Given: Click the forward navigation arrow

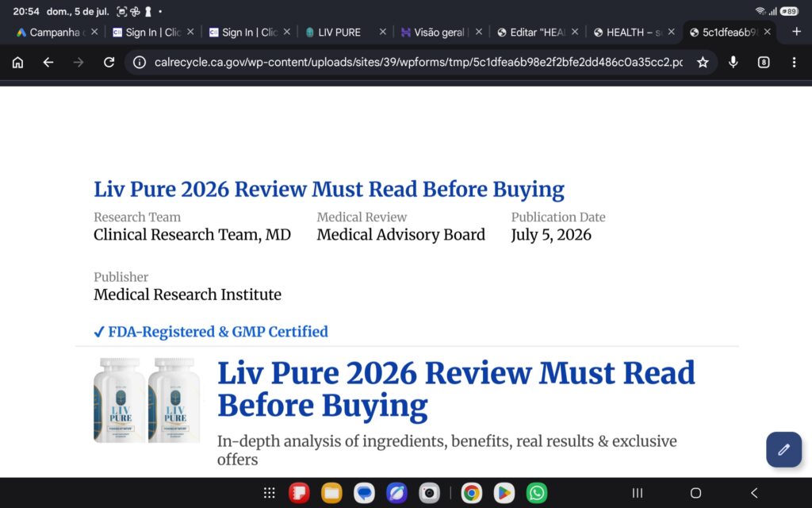Looking at the screenshot, I should point(79,63).
